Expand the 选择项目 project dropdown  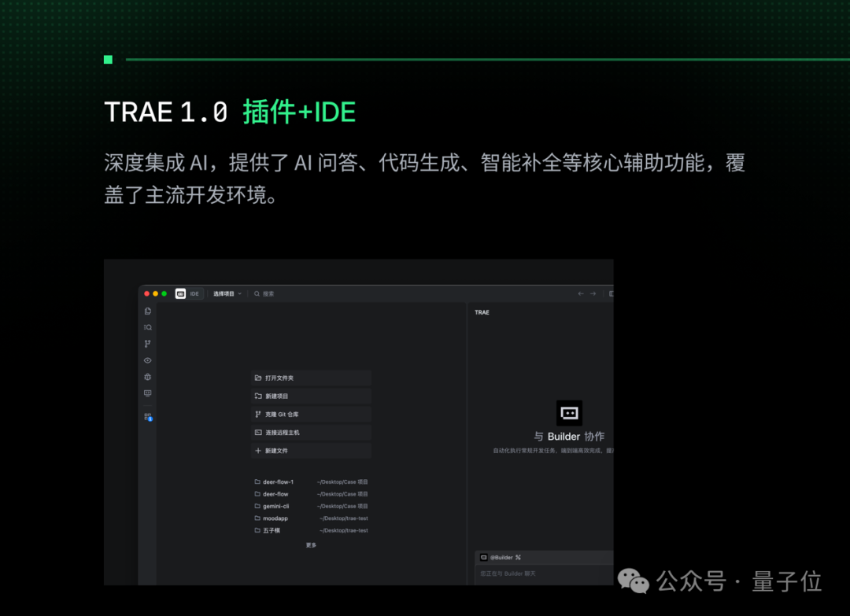pos(227,293)
